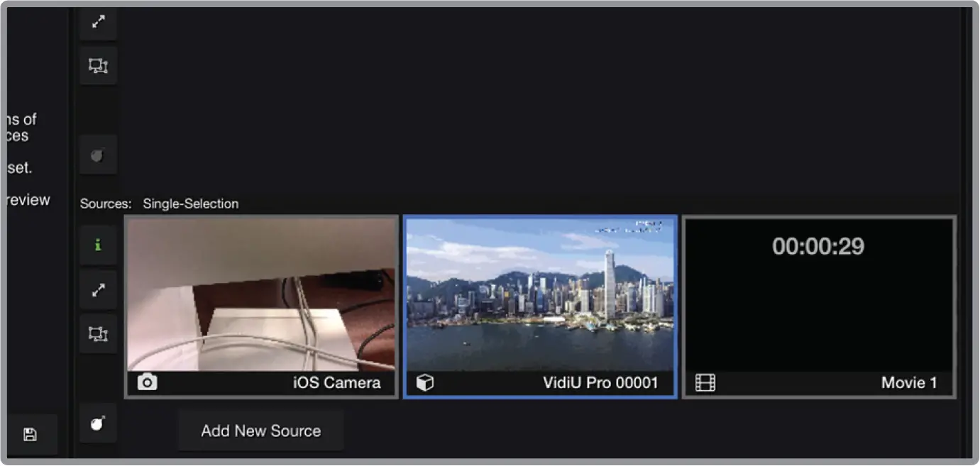The image size is (980, 466).
Task: Click the expand arrows icon in upper toolbar
Action: click(x=98, y=22)
